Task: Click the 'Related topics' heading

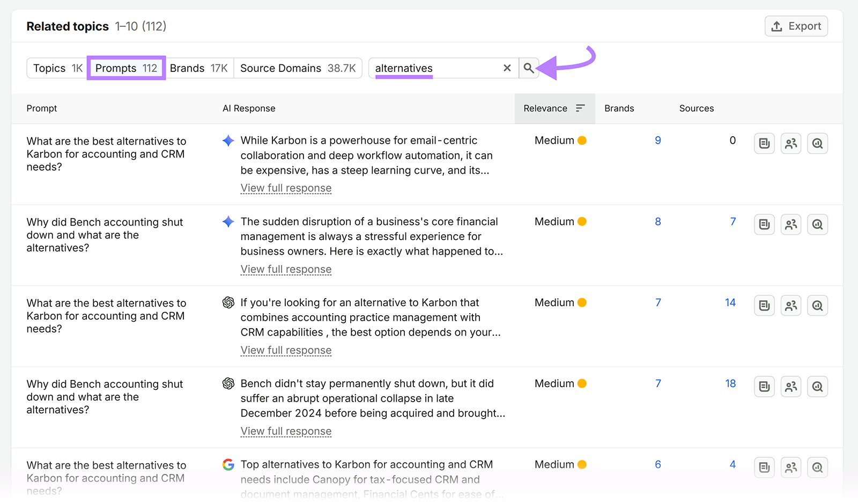Action: tap(68, 26)
